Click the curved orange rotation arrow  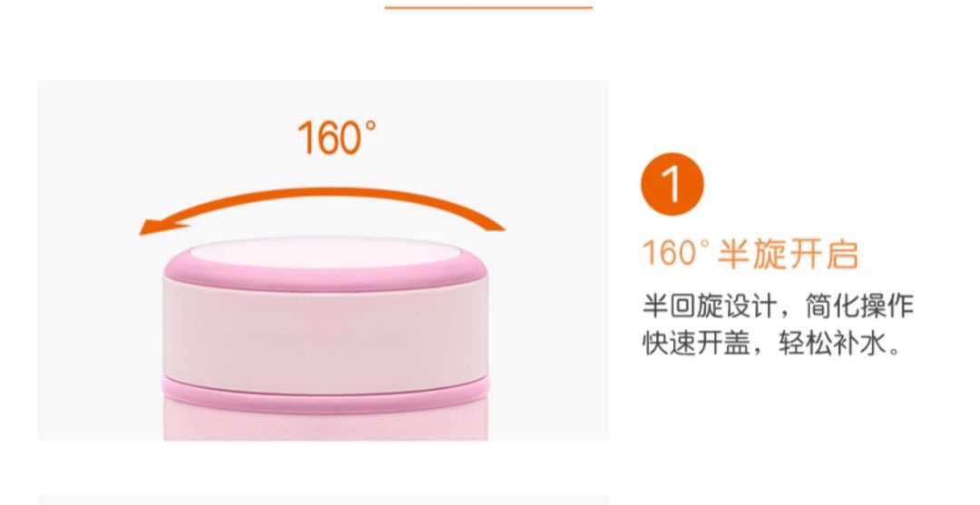click(x=322, y=208)
